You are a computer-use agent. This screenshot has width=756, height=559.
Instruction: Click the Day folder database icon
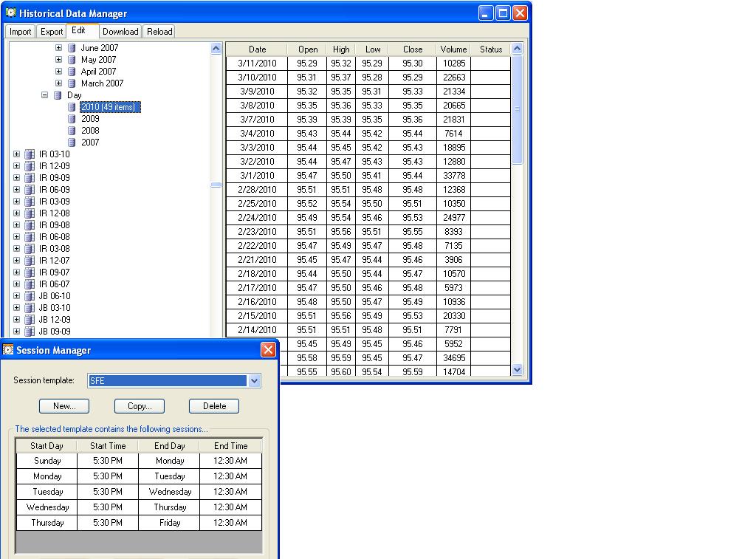tap(58, 95)
